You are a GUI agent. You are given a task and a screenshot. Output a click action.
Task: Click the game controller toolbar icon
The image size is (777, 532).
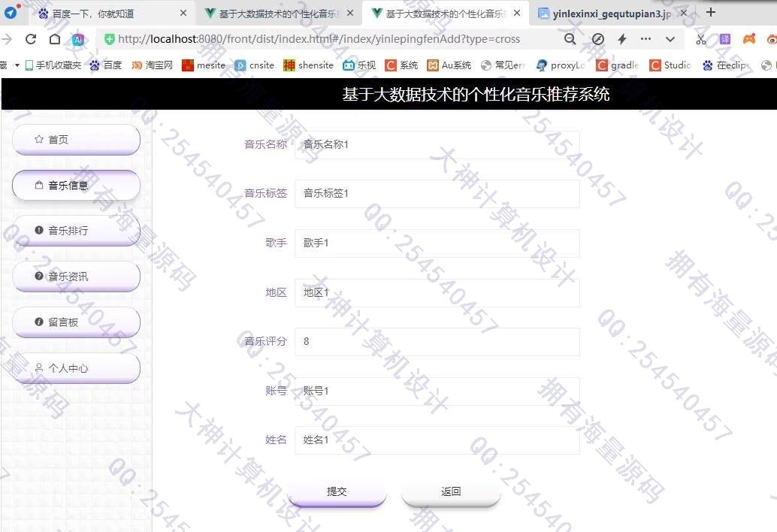click(x=748, y=39)
